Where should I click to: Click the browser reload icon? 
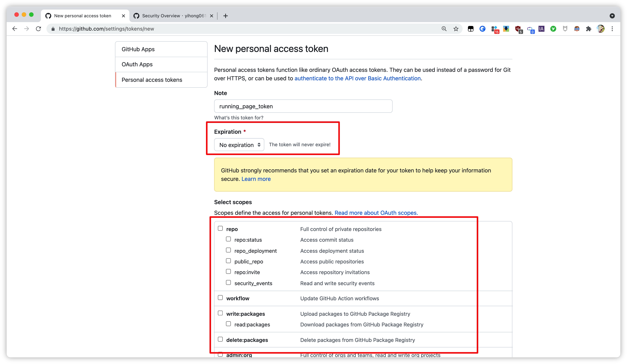point(38,29)
